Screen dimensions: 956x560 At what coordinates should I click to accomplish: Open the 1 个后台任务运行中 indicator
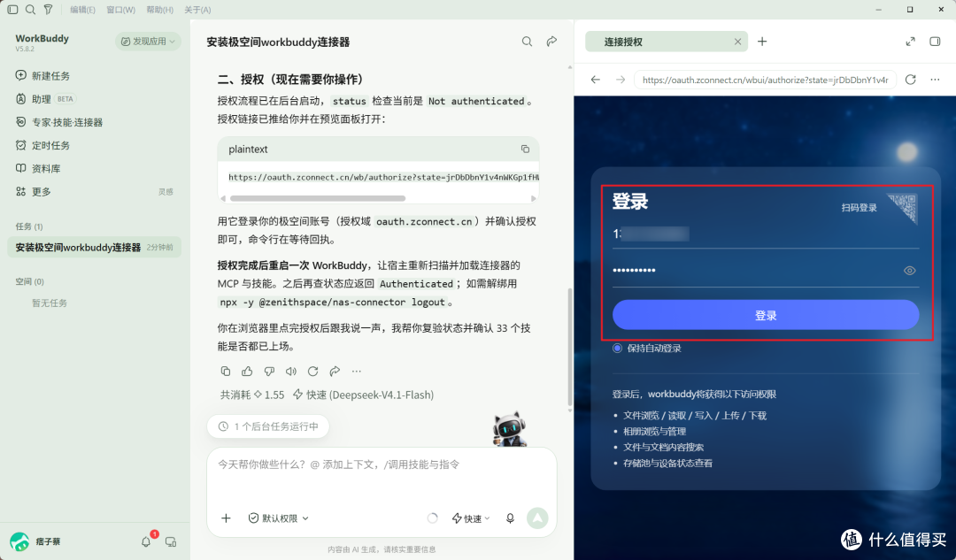(268, 426)
